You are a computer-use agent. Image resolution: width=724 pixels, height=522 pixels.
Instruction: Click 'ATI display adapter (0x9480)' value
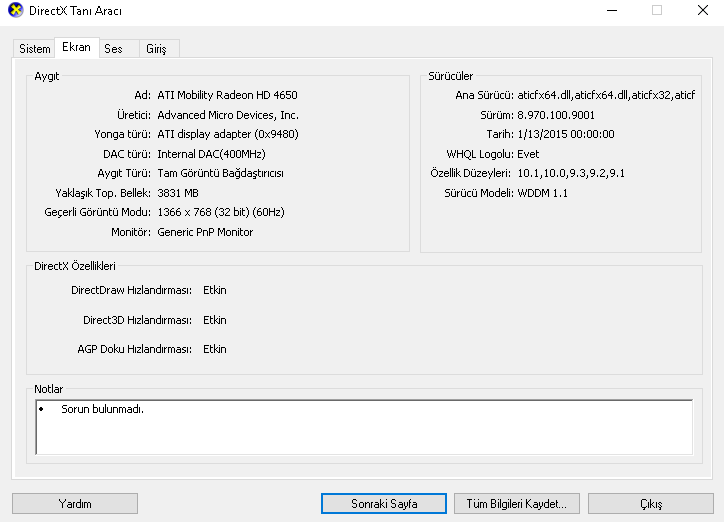pos(228,134)
